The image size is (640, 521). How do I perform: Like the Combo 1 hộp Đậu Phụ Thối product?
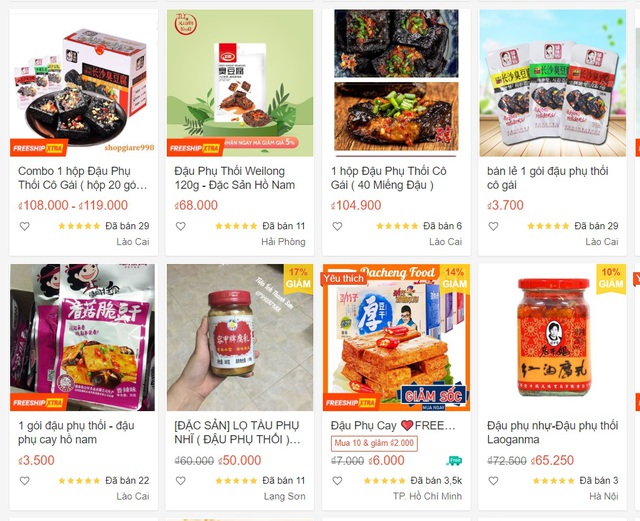pyautogui.click(x=24, y=226)
